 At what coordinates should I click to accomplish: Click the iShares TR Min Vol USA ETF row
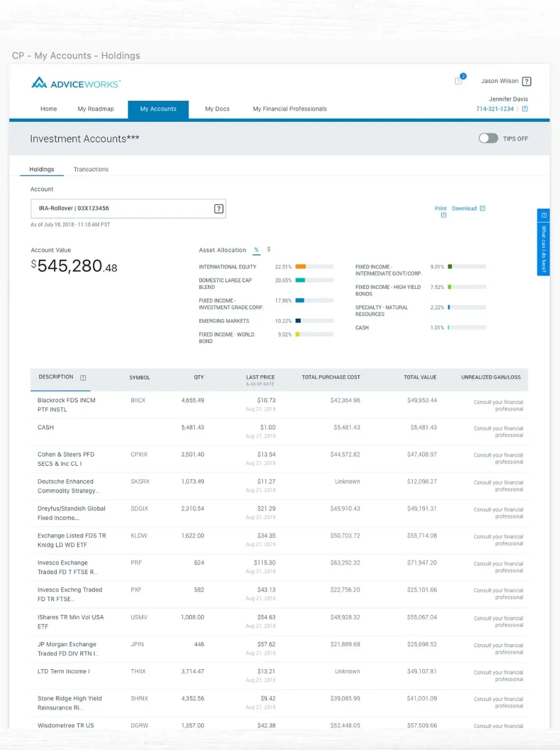pos(279,622)
